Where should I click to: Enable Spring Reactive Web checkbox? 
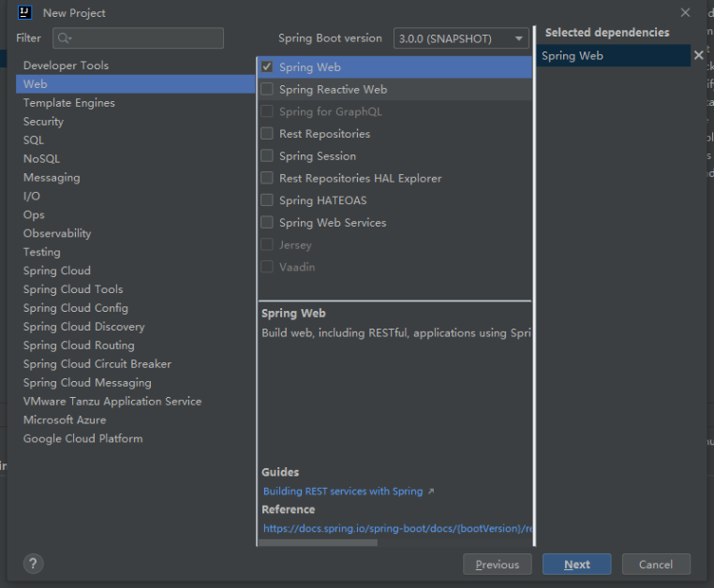pyautogui.click(x=267, y=89)
